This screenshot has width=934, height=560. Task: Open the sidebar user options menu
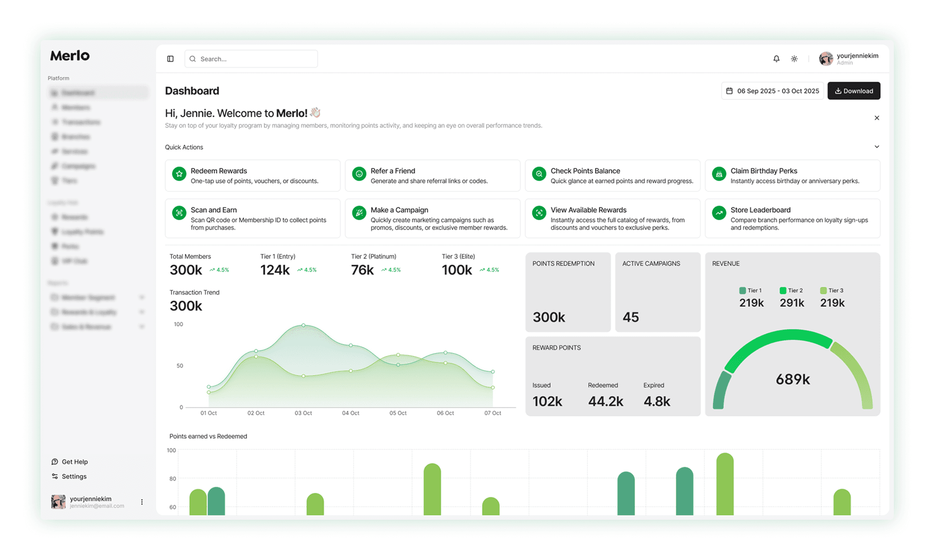(142, 502)
